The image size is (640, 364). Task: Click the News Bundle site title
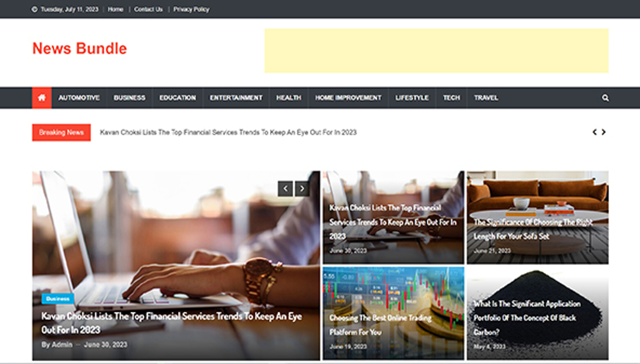point(79,48)
